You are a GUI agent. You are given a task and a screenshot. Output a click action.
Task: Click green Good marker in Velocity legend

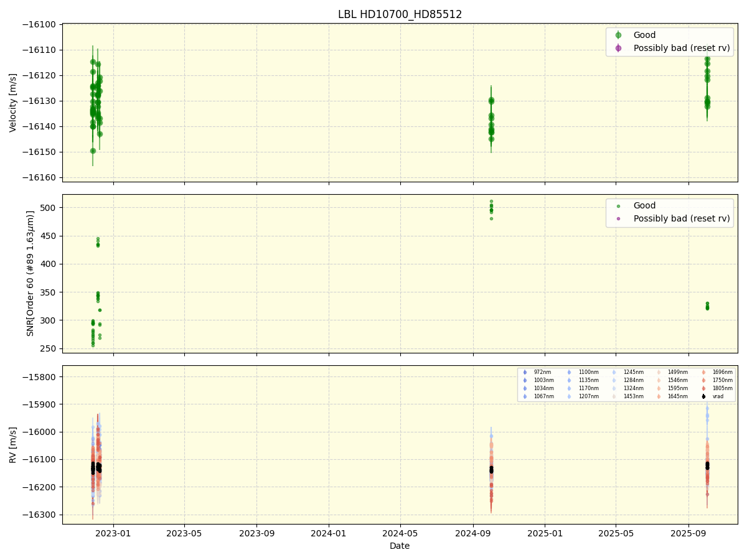coord(618,35)
